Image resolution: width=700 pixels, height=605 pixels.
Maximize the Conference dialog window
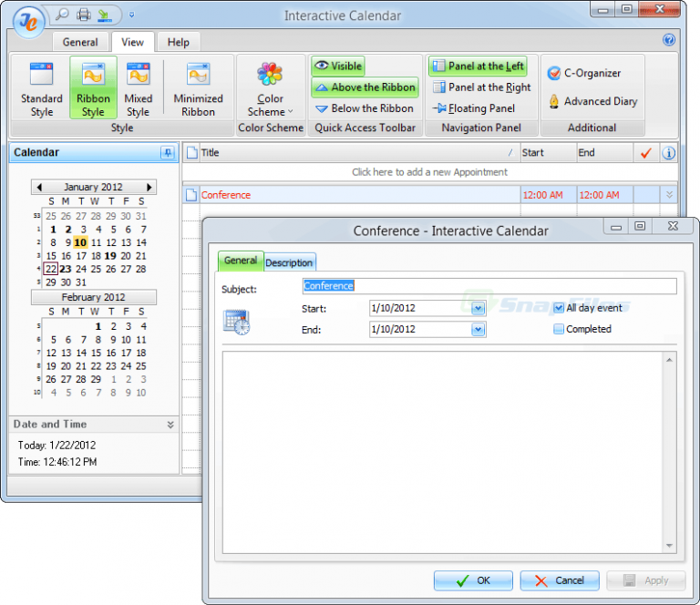pyautogui.click(x=640, y=226)
